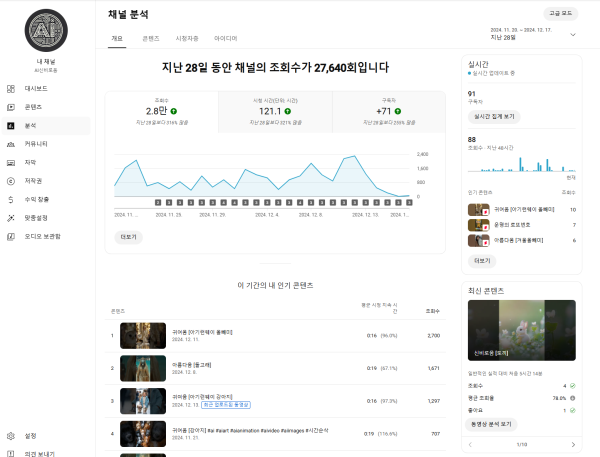Click the 동영상 분석 보기 button

tap(496, 424)
